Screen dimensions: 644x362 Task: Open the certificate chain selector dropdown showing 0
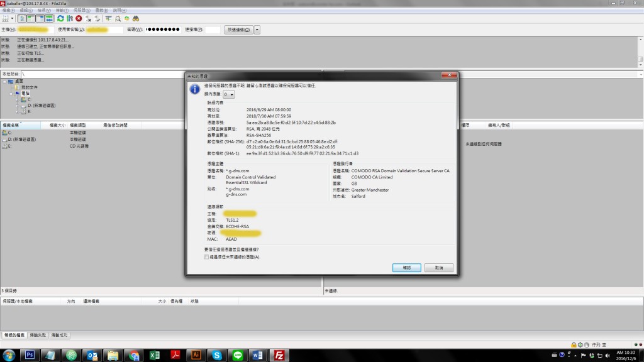[x=229, y=94]
